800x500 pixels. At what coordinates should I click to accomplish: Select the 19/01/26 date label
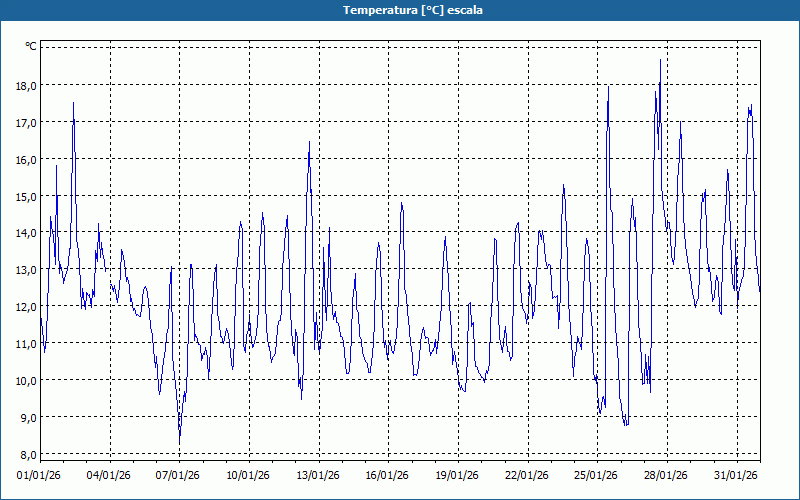(x=457, y=476)
